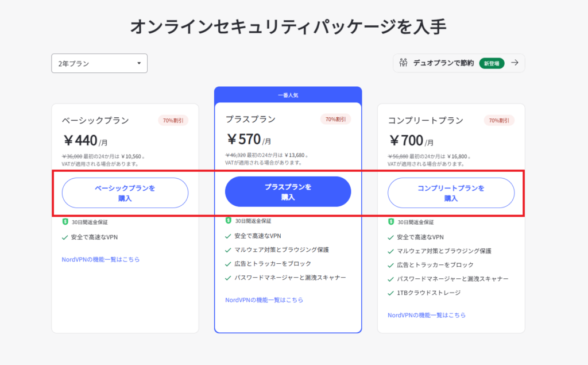Click money-back shield icon in Complete plan

[x=390, y=222]
